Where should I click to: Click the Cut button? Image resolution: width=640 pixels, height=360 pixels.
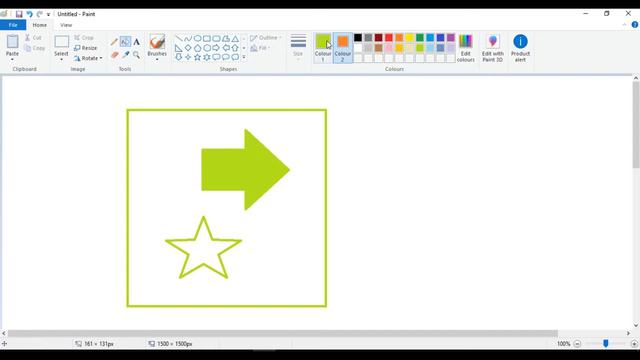(x=33, y=38)
